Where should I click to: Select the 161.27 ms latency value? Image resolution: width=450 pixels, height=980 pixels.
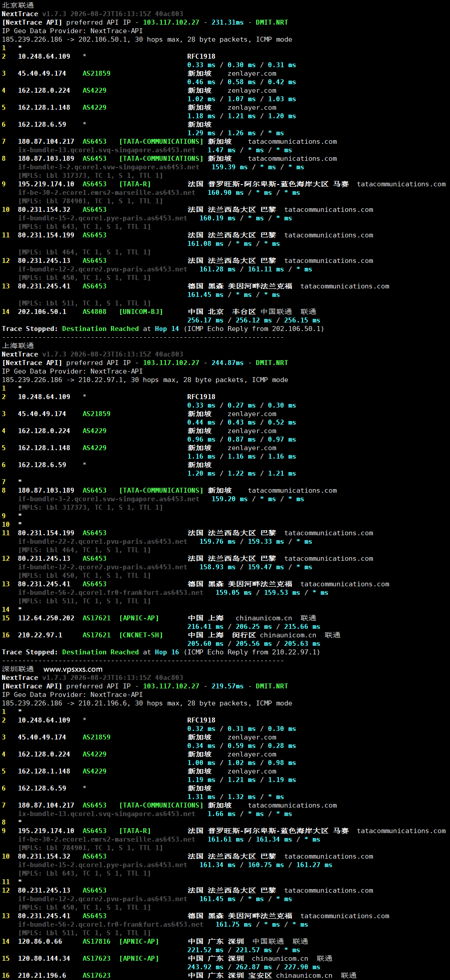pos(314,865)
